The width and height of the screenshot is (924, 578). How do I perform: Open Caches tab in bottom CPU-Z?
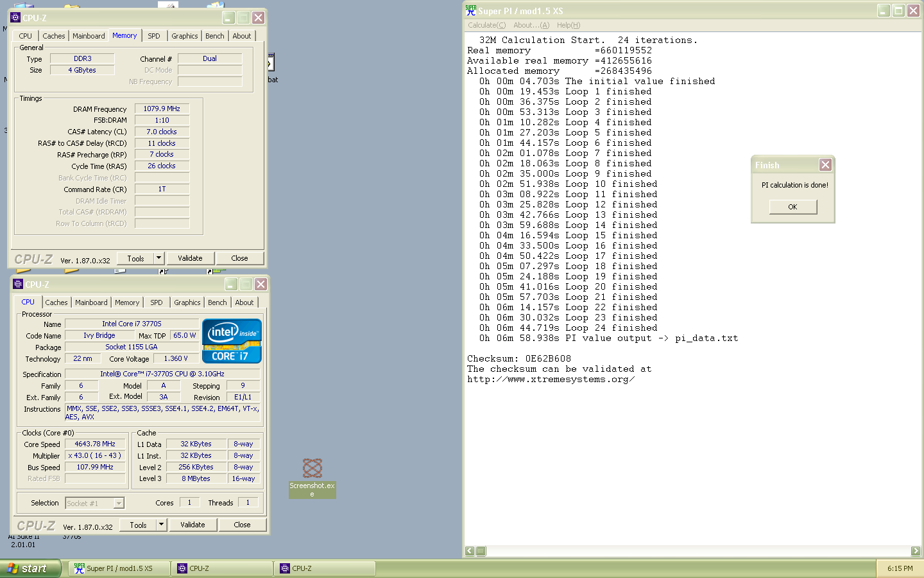(x=56, y=302)
